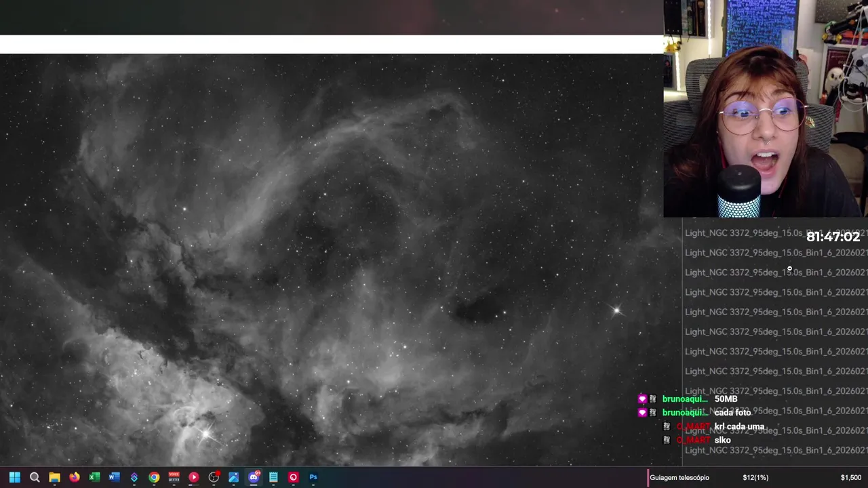This screenshot has height=488, width=868.
Task: Open the purple diamond app icon
Action: [x=134, y=477]
